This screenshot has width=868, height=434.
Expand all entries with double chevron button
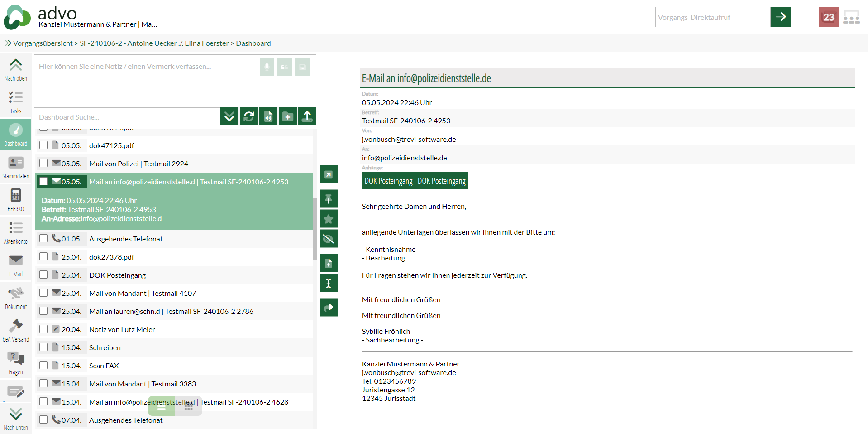tap(229, 116)
